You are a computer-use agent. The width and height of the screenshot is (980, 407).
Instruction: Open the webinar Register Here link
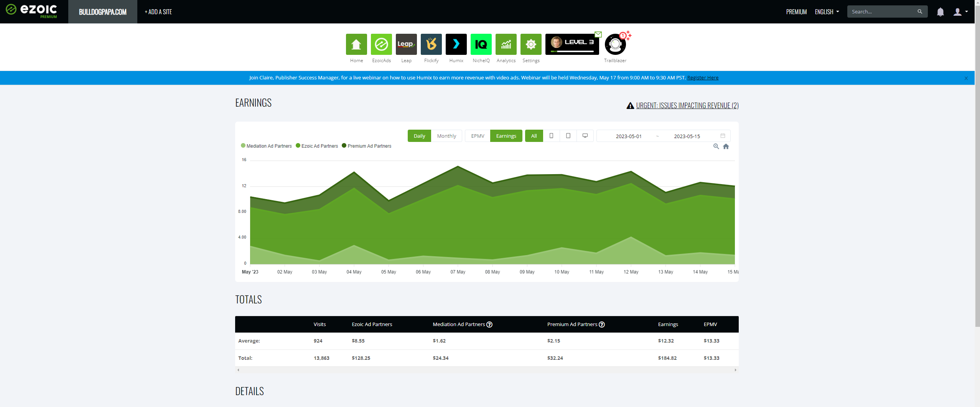point(703,78)
